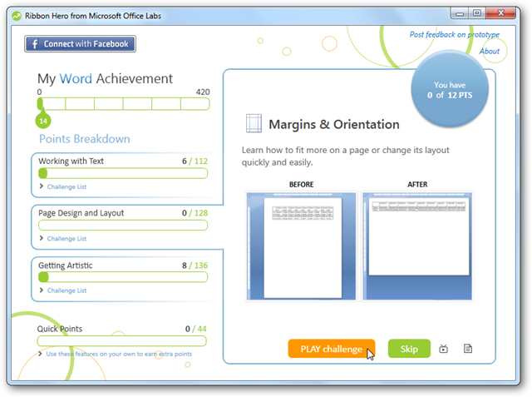Screen dimensions: 532x397
Task: Click the 6 / 112 score text
Action: click(195, 161)
